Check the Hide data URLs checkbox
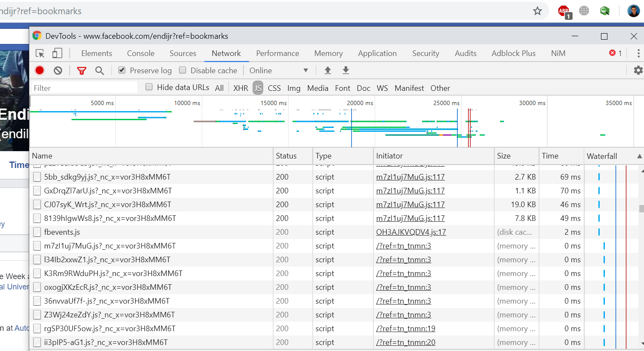Image resolution: width=644 pixels, height=351 pixels. [x=149, y=87]
